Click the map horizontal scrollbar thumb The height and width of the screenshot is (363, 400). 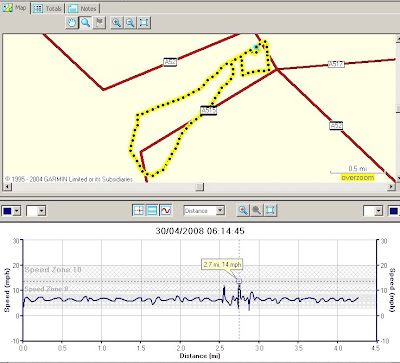pos(199,187)
